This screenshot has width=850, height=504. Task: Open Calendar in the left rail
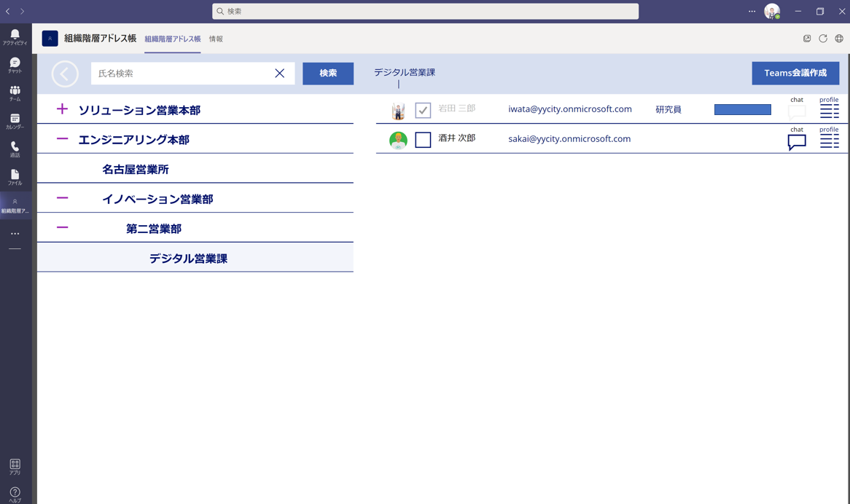point(15,121)
